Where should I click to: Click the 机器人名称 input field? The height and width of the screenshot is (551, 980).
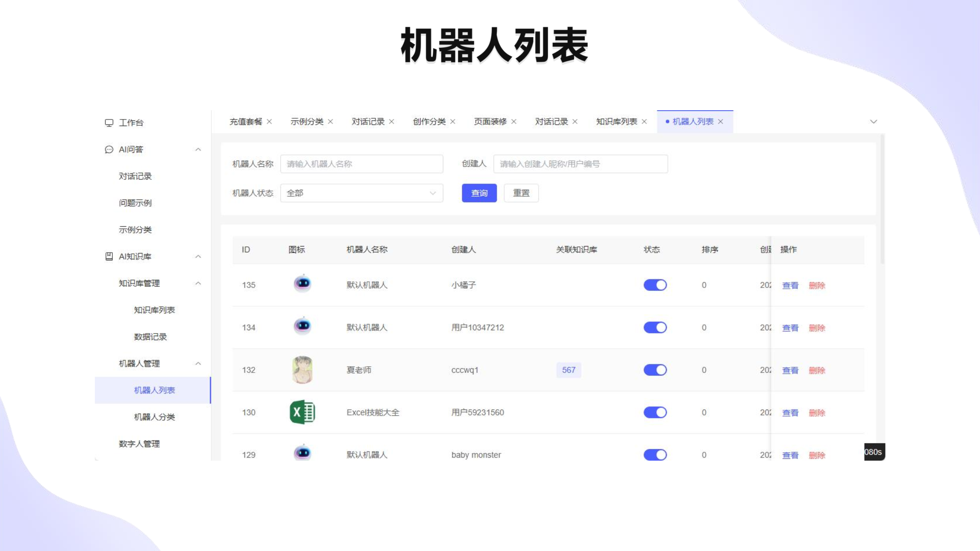361,164
